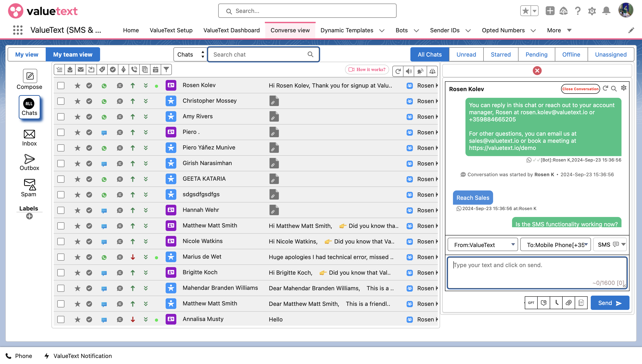Click the calendar date toolbar icon
The image size is (642, 364).
(x=156, y=70)
